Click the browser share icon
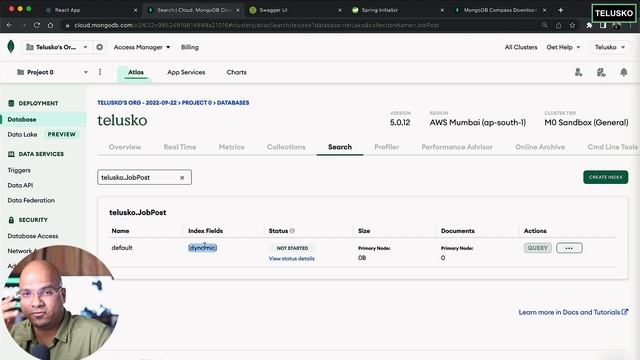Screen dimensions: 640x360 point(558,25)
